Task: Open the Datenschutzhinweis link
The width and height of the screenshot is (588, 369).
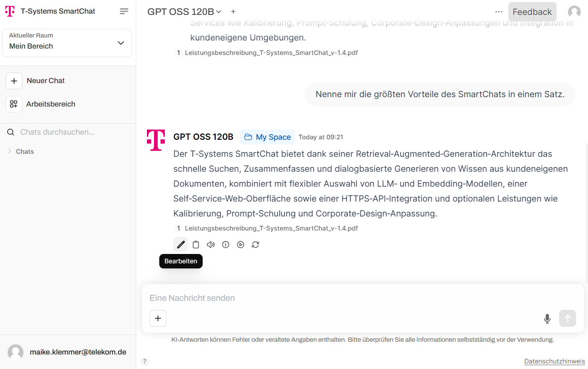Action: (x=554, y=361)
